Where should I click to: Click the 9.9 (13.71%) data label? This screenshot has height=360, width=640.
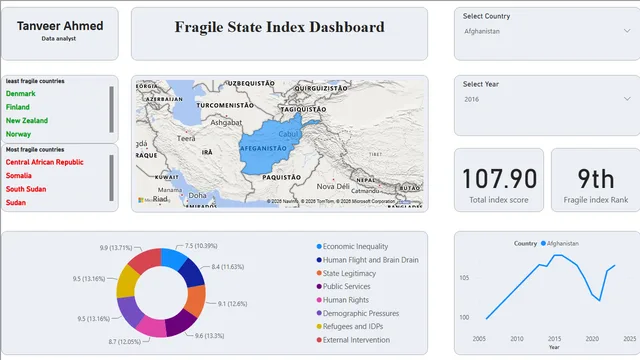[116, 248]
